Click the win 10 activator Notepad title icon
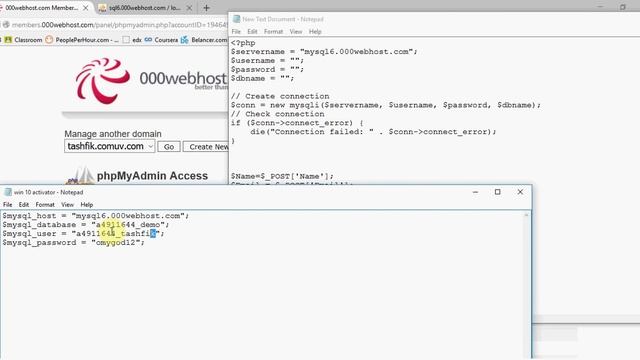Viewport: 640px width, 360px height. 8,192
